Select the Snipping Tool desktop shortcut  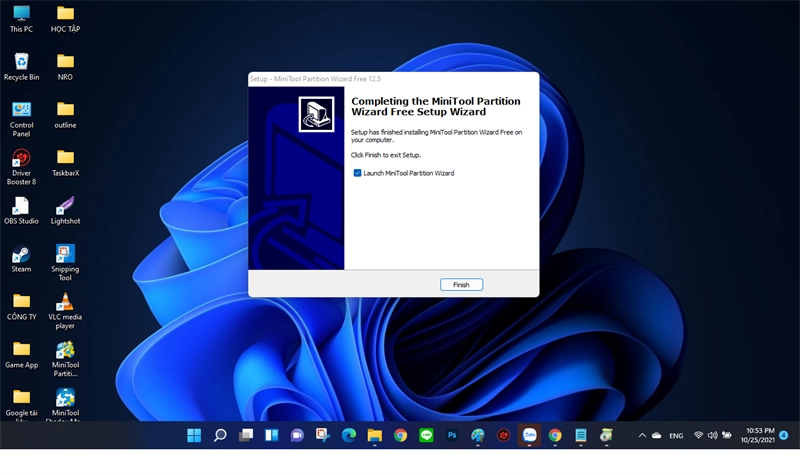(65, 263)
